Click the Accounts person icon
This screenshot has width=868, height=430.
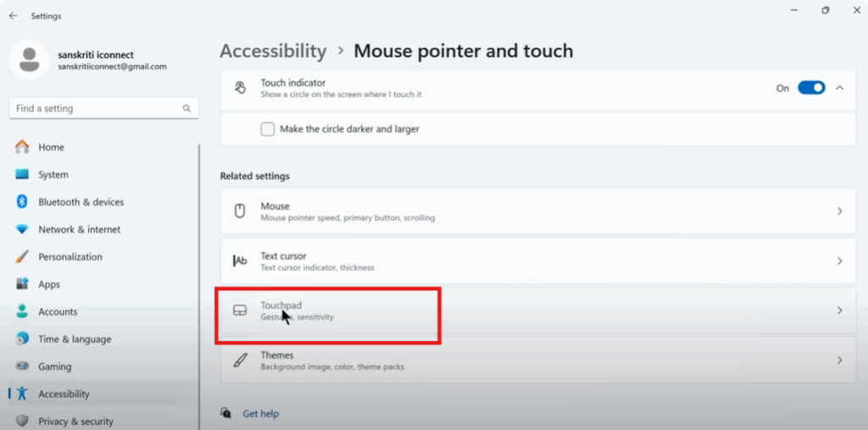22,311
